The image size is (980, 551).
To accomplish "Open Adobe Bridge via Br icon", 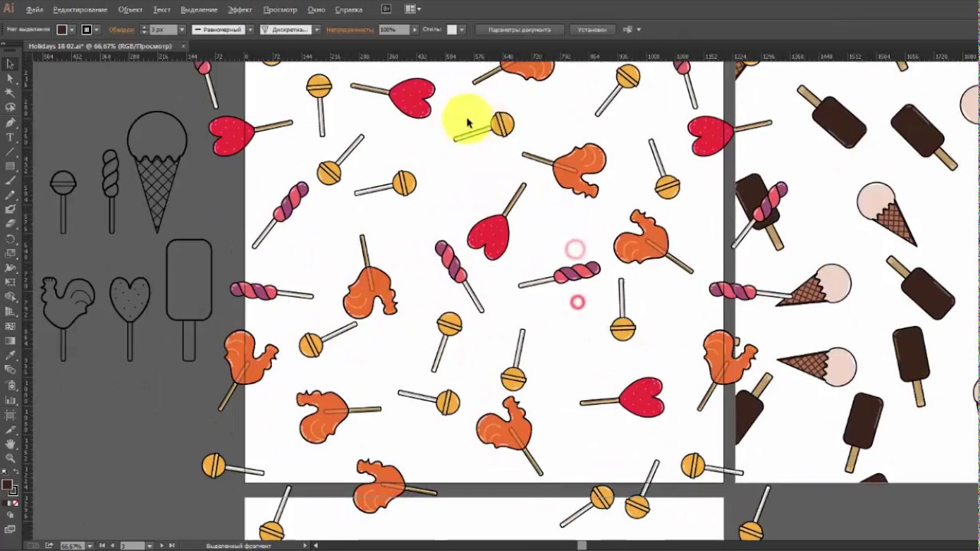I will tap(386, 9).
